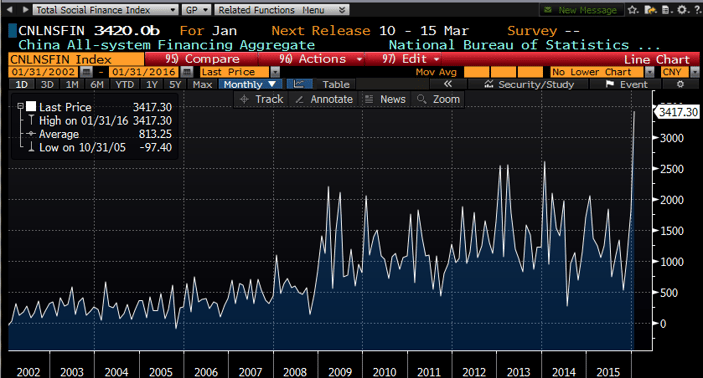The height and width of the screenshot is (378, 703).
Task: Select the 3D range tab
Action: click(x=47, y=84)
